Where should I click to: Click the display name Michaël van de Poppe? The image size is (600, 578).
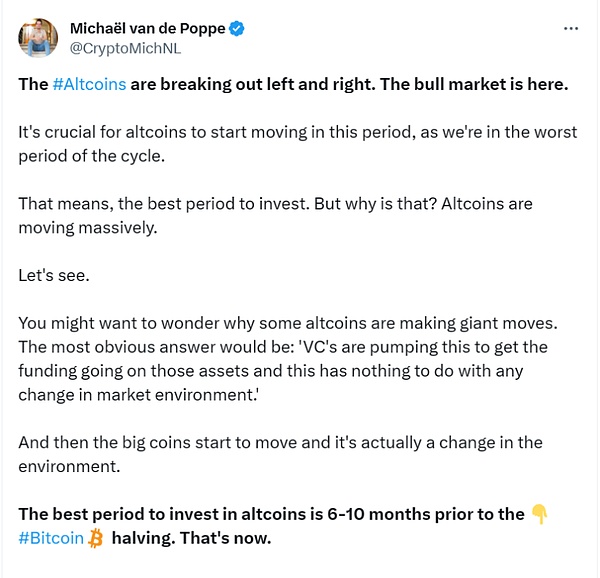click(x=148, y=29)
